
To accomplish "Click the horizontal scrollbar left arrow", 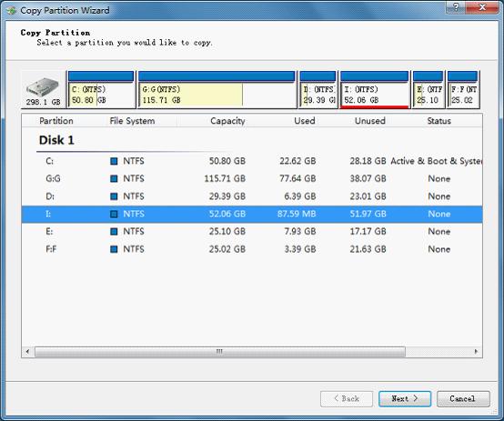I will pos(27,352).
